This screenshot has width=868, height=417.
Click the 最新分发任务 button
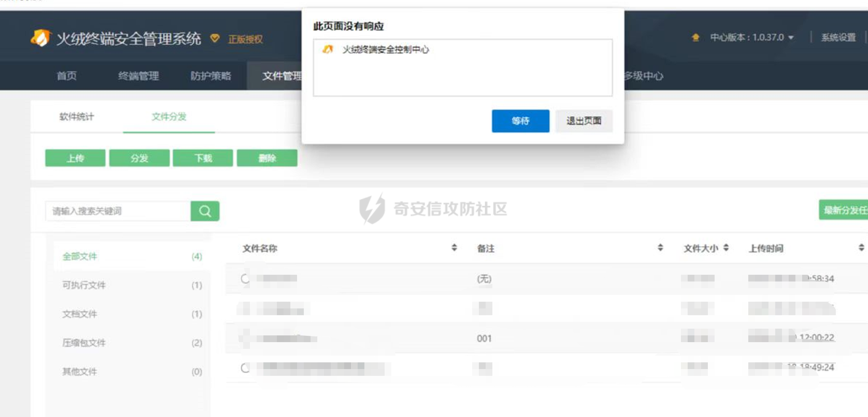coord(843,210)
